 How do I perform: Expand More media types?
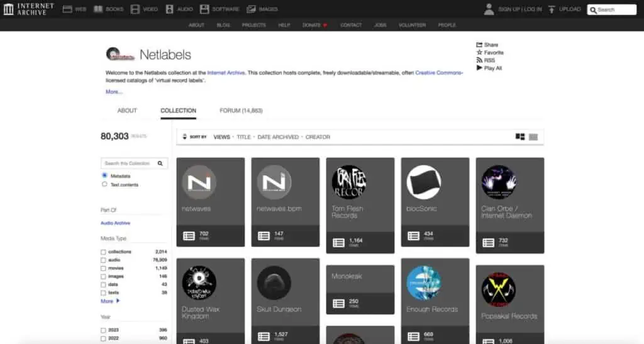click(x=110, y=301)
